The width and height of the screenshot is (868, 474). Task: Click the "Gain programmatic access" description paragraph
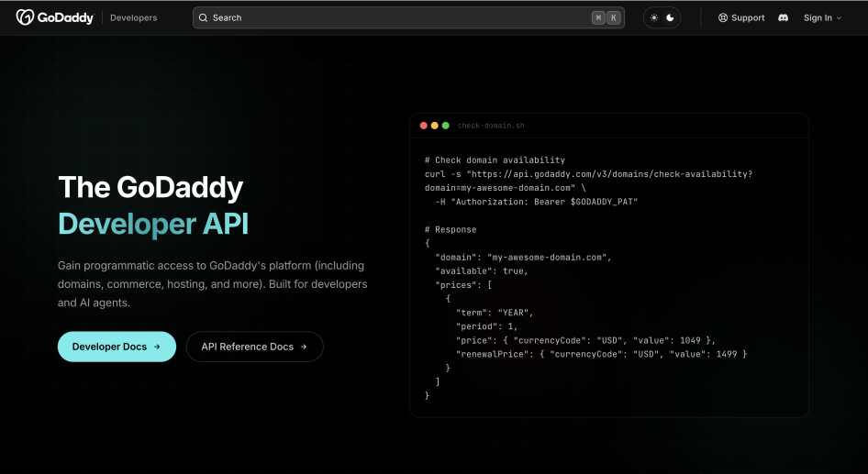(x=213, y=283)
